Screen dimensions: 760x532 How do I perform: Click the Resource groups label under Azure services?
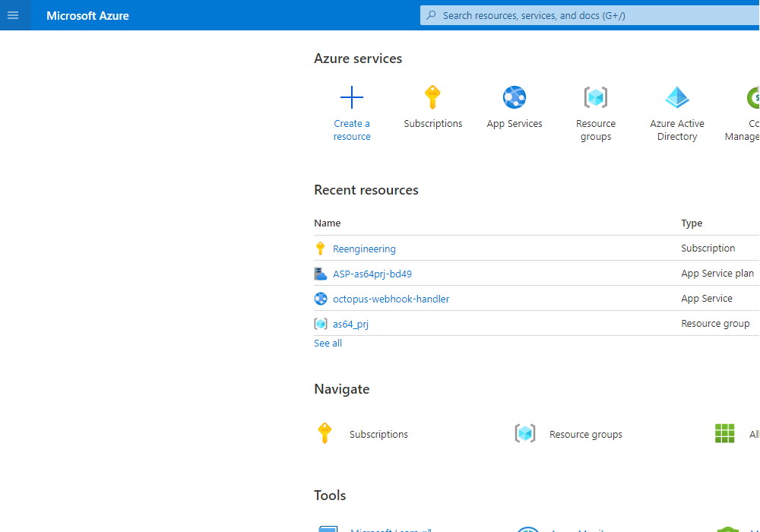(596, 130)
